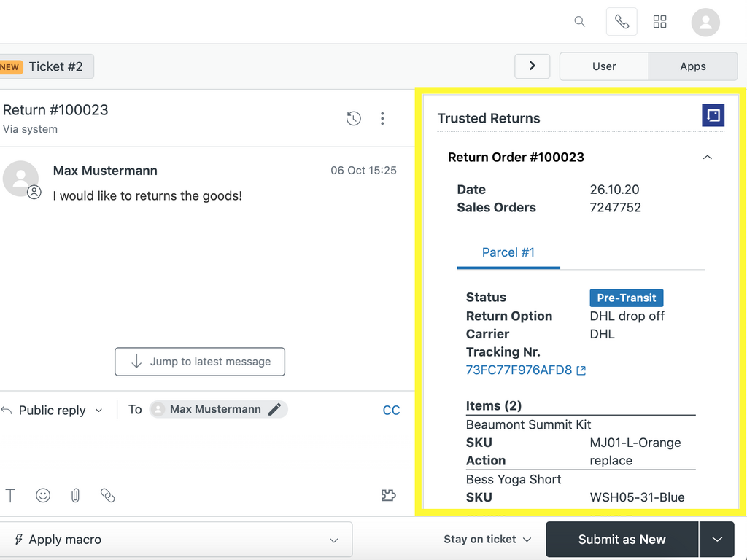Attach a file with paperclip icon

[75, 496]
